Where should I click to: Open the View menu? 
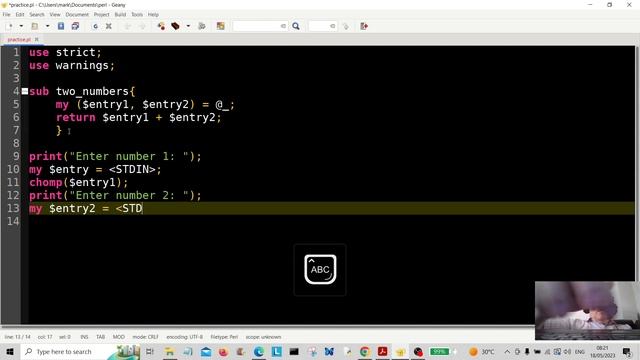pos(55,14)
